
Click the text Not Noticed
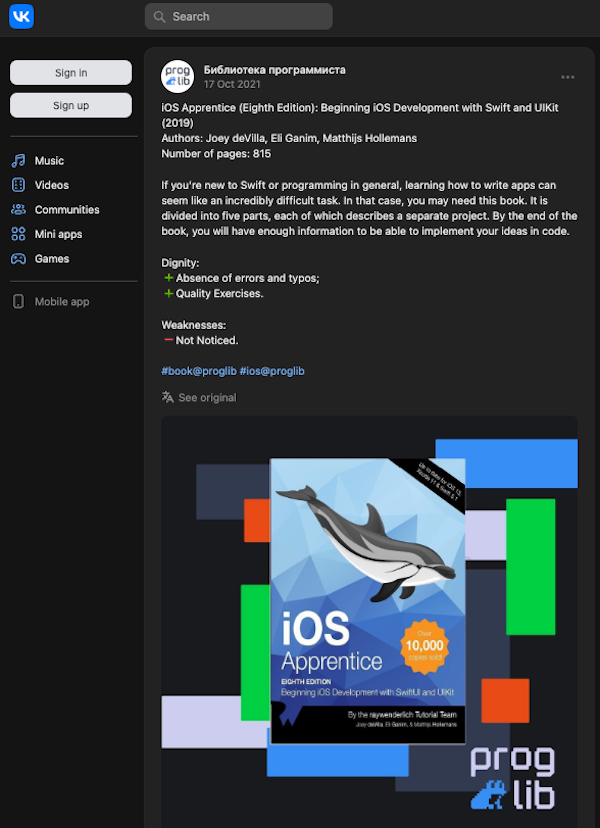(x=207, y=340)
